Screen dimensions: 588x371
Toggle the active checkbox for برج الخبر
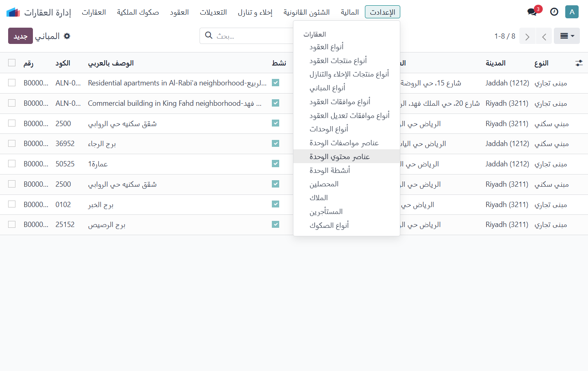[x=276, y=204]
